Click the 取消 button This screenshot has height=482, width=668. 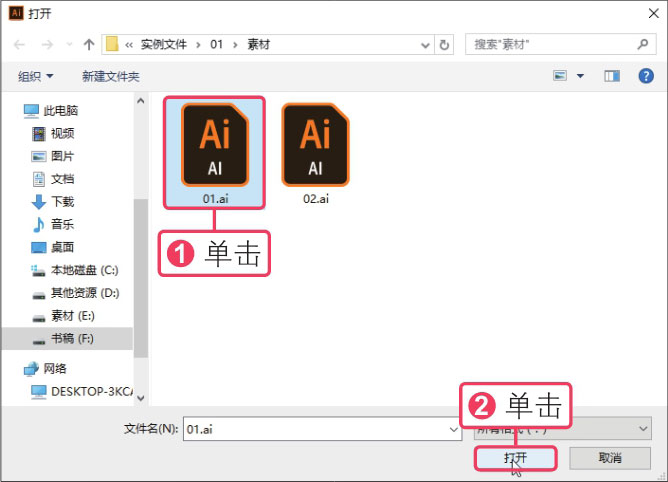click(x=610, y=458)
